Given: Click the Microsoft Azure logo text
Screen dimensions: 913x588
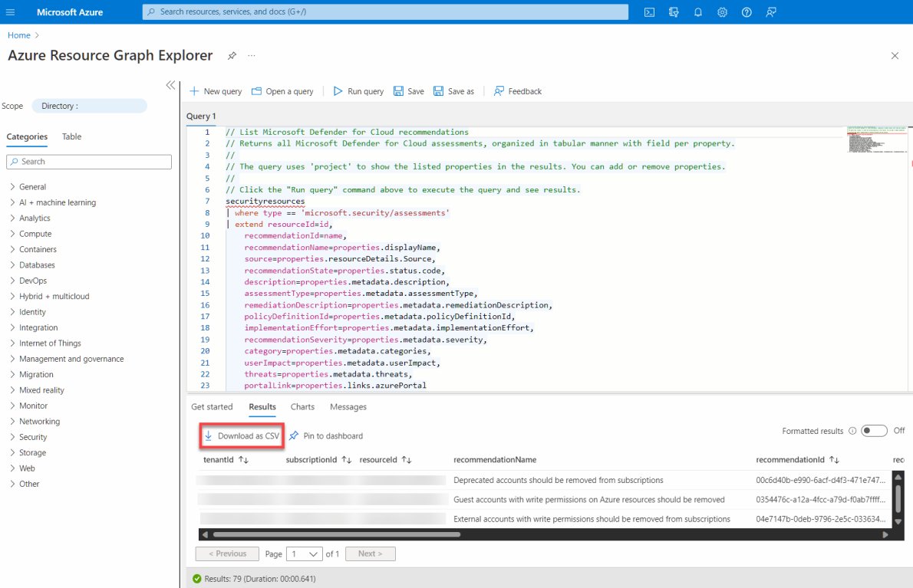Looking at the screenshot, I should coord(70,12).
